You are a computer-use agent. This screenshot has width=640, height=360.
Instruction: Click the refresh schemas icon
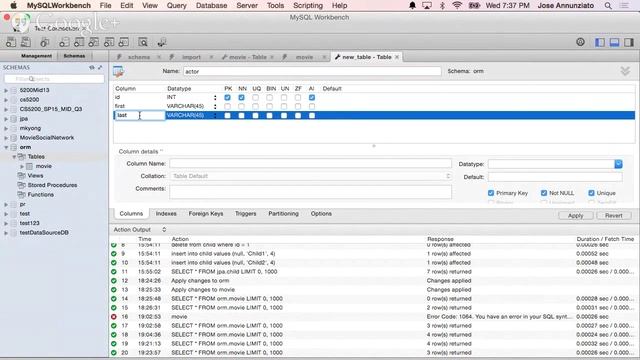[x=92, y=67]
